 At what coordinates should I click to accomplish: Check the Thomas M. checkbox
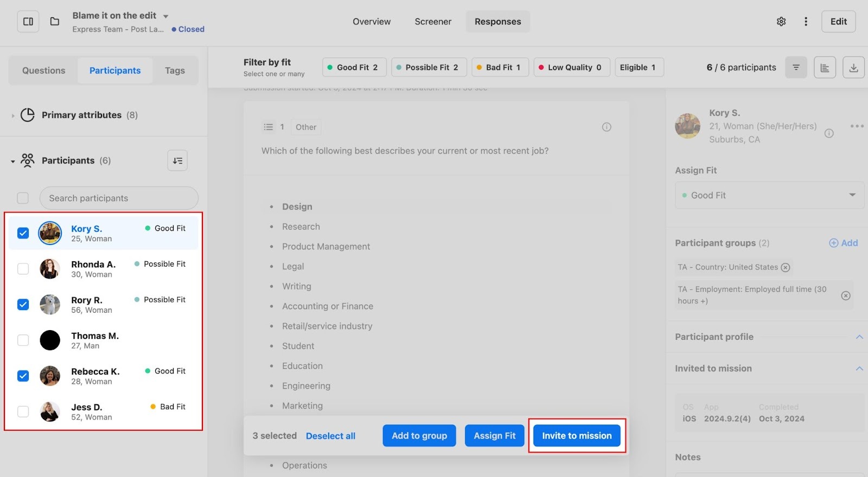(23, 340)
